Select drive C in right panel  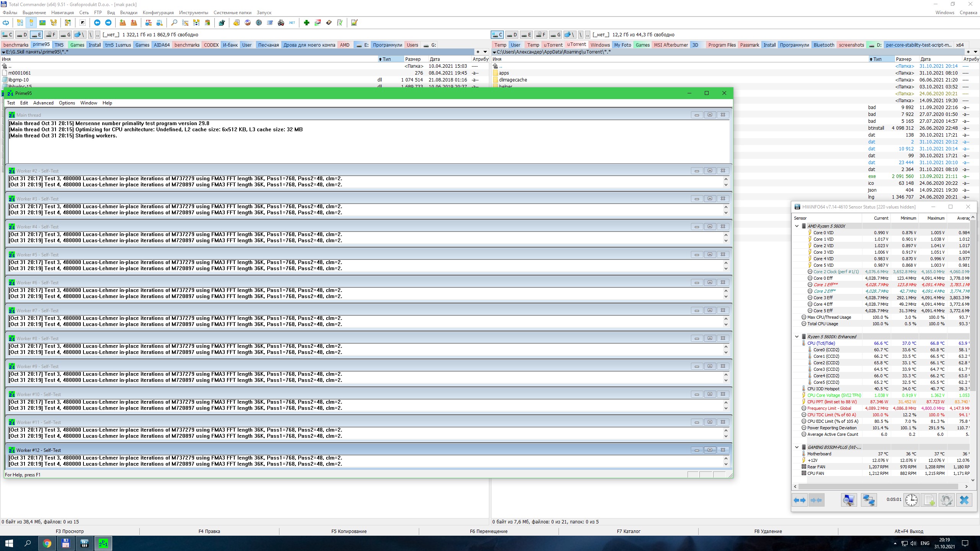(x=497, y=35)
